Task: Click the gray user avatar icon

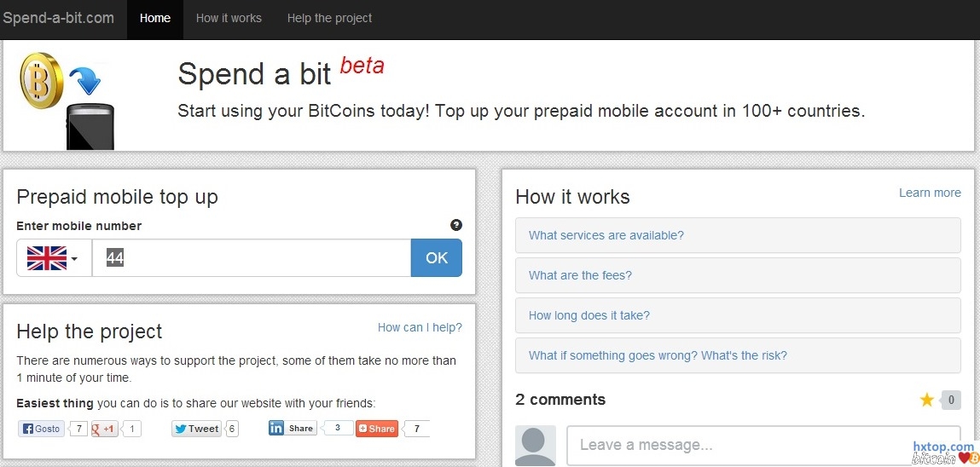Action: (536, 445)
